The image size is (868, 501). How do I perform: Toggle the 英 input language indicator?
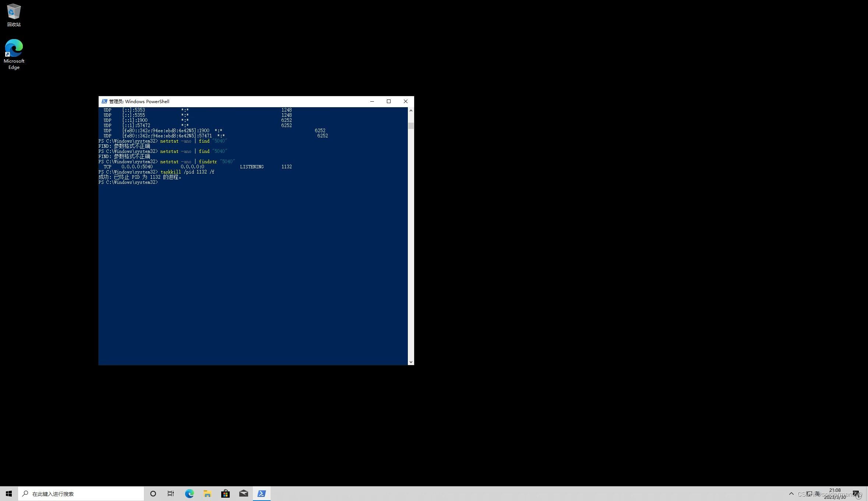[818, 494]
